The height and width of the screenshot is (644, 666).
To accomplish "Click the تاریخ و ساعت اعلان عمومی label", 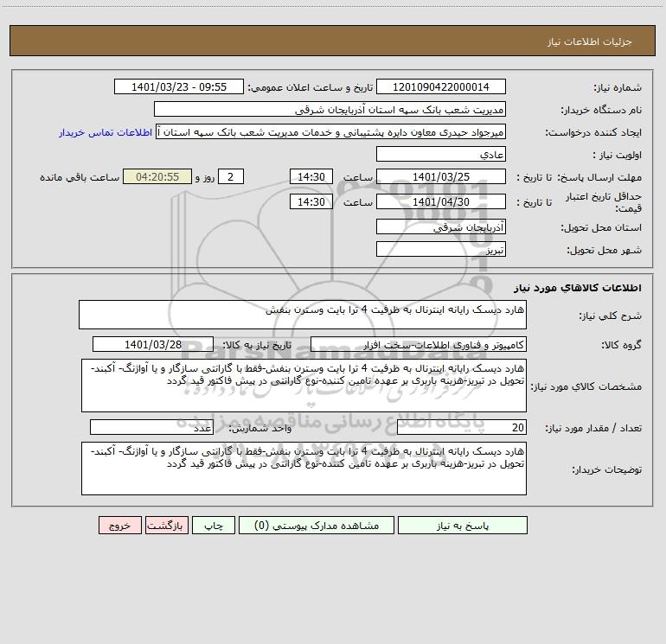I will click(310, 87).
